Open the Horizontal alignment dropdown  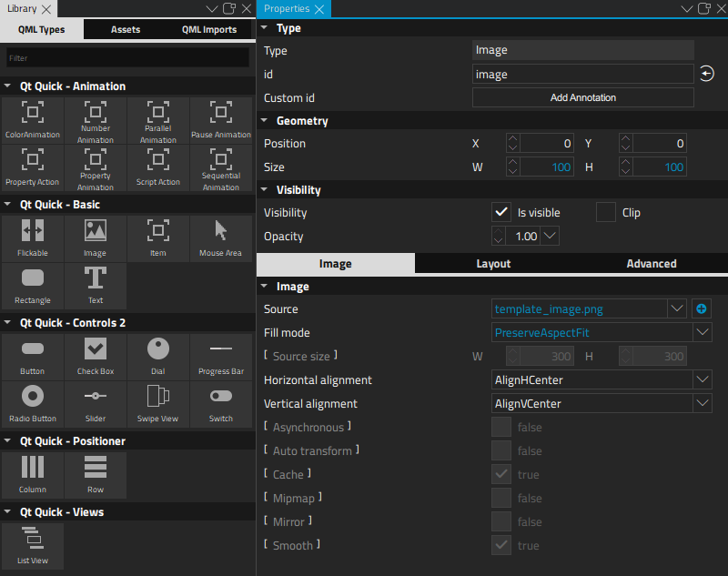(703, 379)
